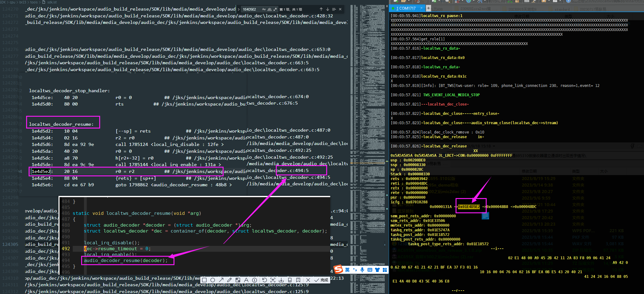Switch Sogou input language 英 mode

point(347,270)
